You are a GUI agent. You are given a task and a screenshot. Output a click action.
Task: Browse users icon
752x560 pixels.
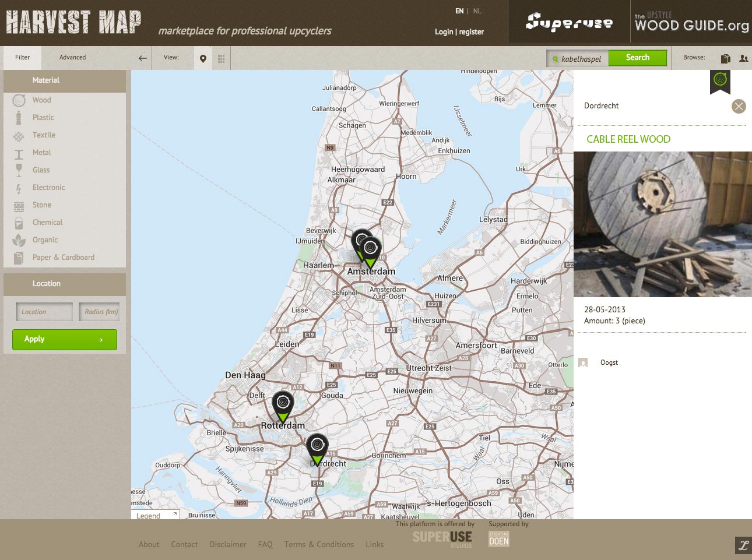point(743,58)
